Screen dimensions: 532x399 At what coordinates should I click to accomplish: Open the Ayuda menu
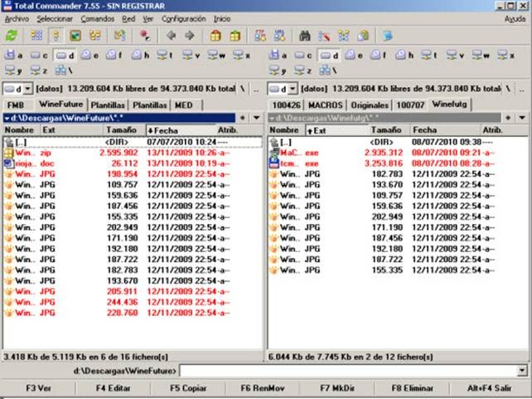(515, 19)
